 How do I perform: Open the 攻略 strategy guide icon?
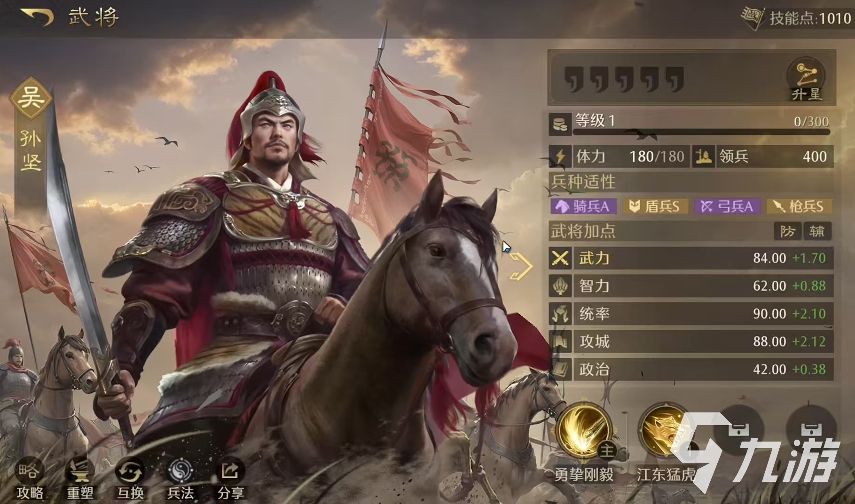pyautogui.click(x=30, y=471)
